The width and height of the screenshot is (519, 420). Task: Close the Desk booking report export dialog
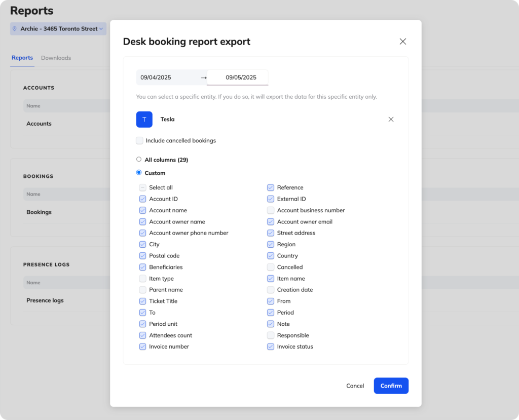pos(402,41)
